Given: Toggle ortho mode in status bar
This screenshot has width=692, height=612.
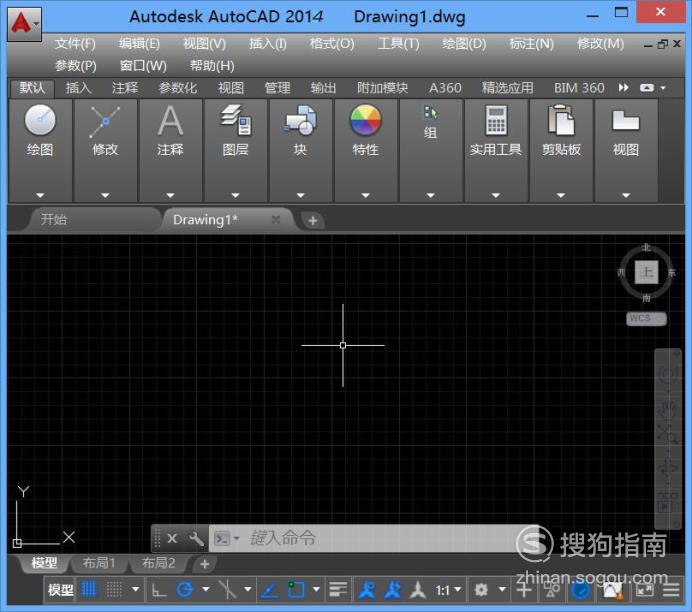Looking at the screenshot, I should tap(158, 590).
